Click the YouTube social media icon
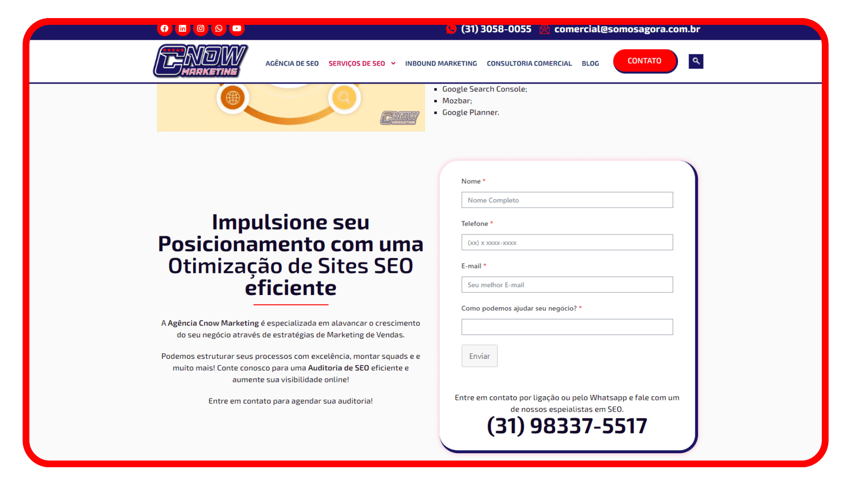The width and height of the screenshot is (868, 488). pyautogui.click(x=237, y=28)
